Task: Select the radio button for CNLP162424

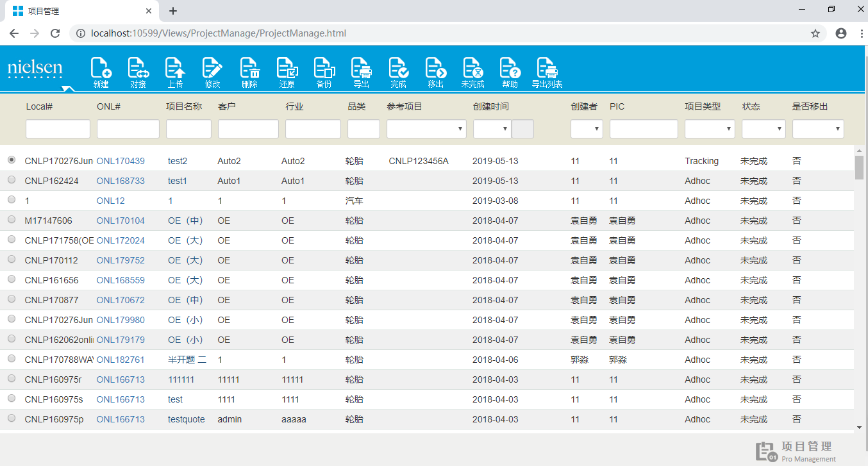Action: (12, 180)
